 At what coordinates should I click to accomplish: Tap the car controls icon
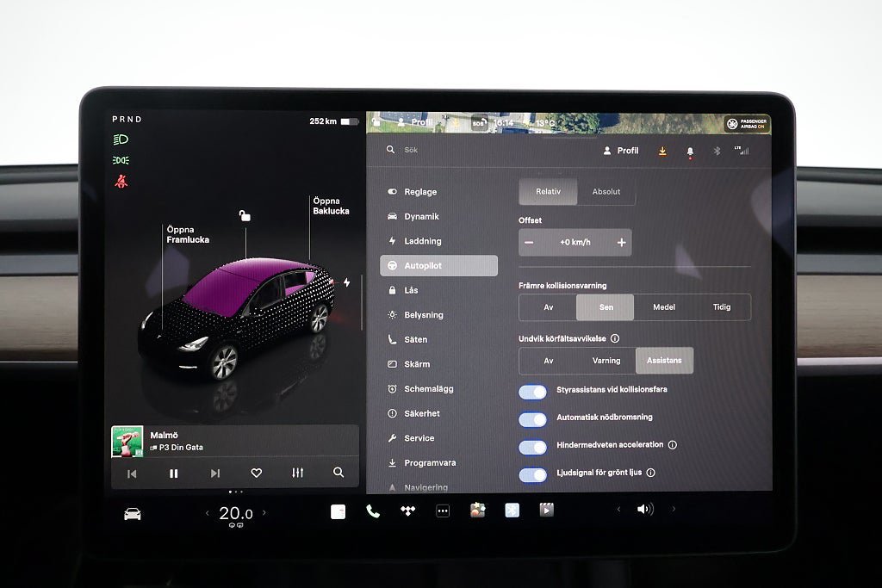click(133, 514)
